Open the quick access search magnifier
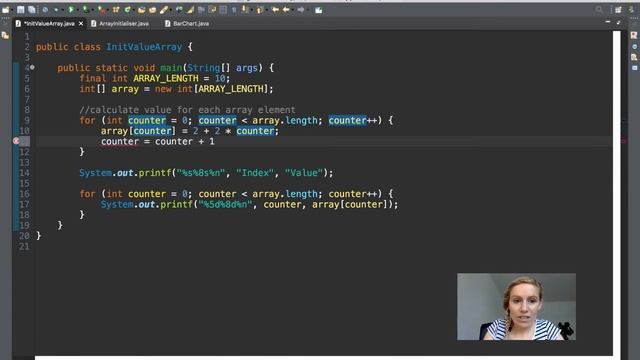640x360 pixels. point(599,9)
